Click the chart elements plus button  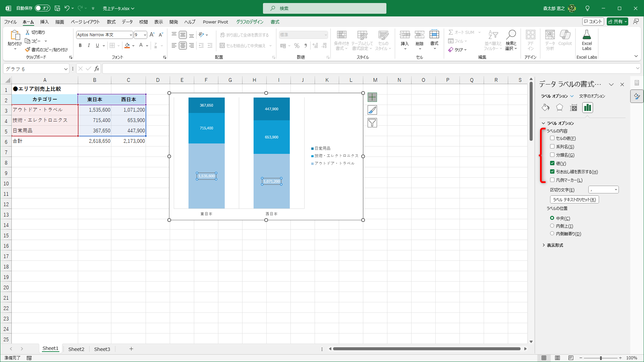pyautogui.click(x=372, y=97)
